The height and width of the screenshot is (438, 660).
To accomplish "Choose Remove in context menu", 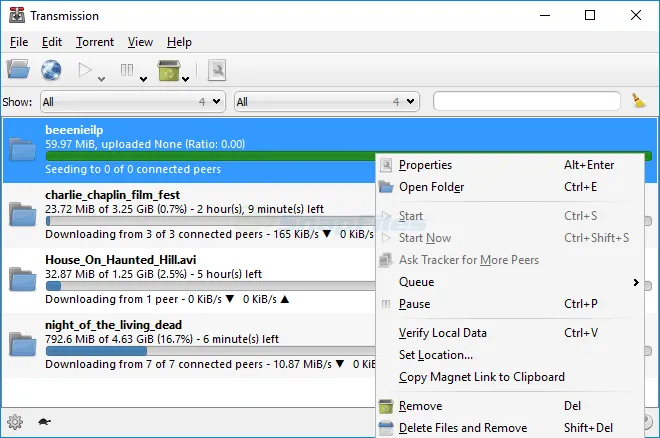I will click(x=509, y=406).
